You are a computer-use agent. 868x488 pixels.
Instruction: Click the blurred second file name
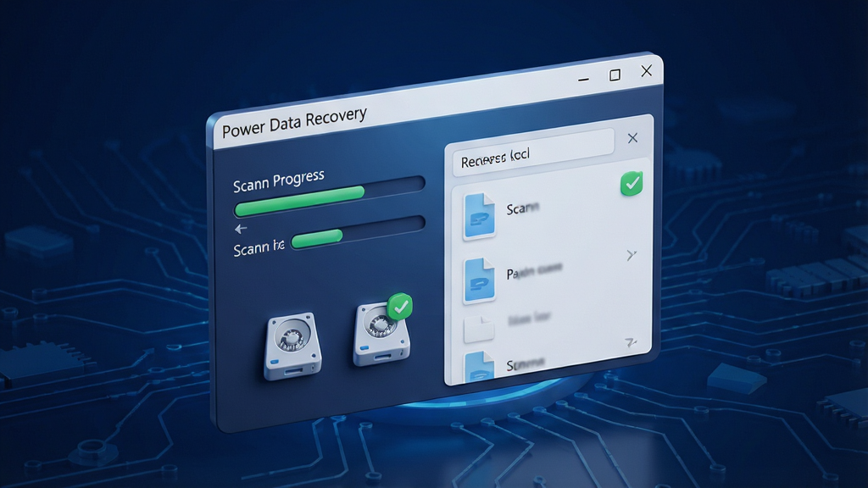click(x=534, y=271)
